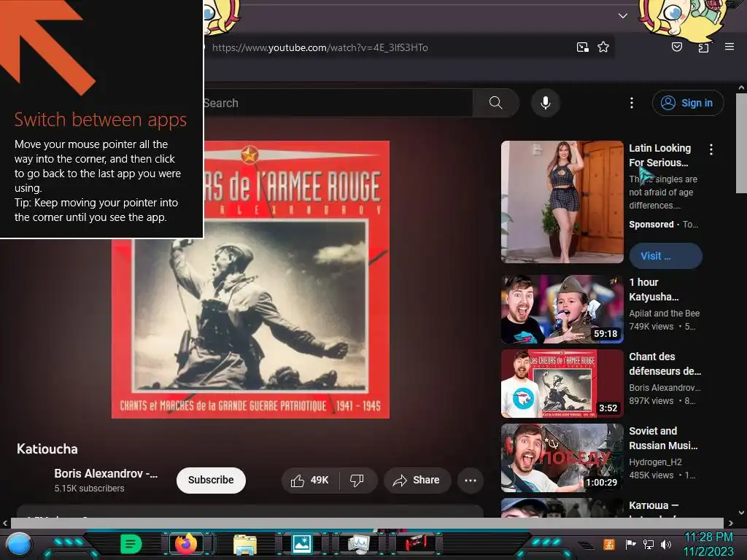The image size is (747, 560).
Task: Open File Explorer from the taskbar
Action: click(x=245, y=545)
